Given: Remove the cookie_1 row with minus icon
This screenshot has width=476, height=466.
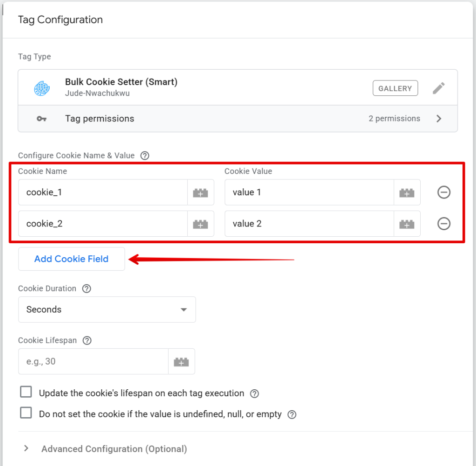Looking at the screenshot, I should (444, 192).
